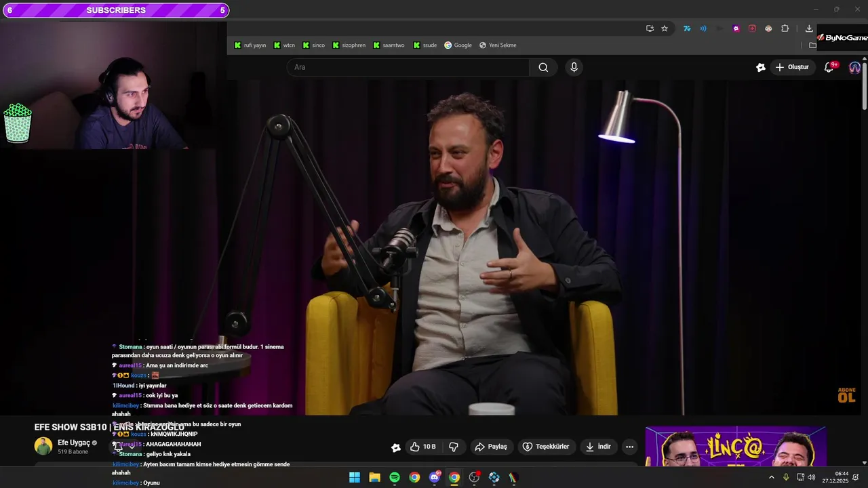The image size is (868, 488).
Task: Show hidden system tray icons
Action: 771,477
